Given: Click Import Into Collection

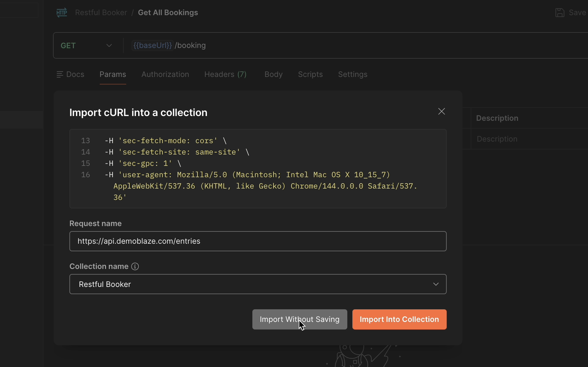Looking at the screenshot, I should click(399, 319).
